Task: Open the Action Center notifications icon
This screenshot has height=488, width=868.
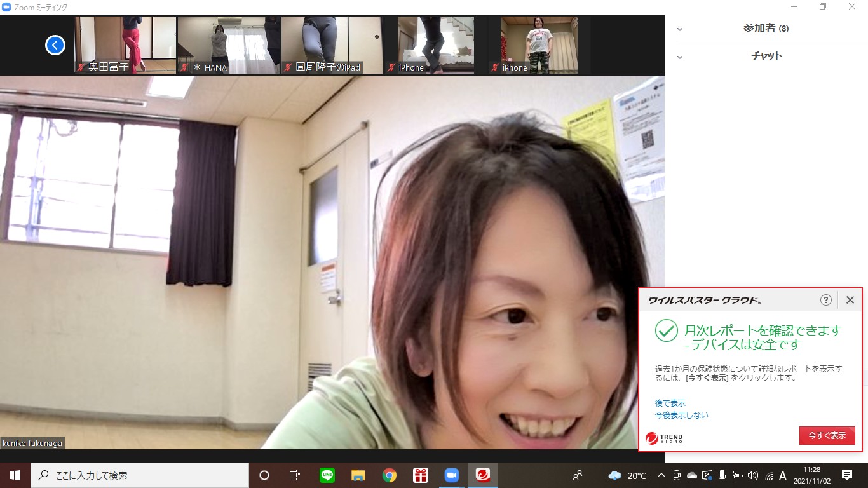Action: pos(847,475)
